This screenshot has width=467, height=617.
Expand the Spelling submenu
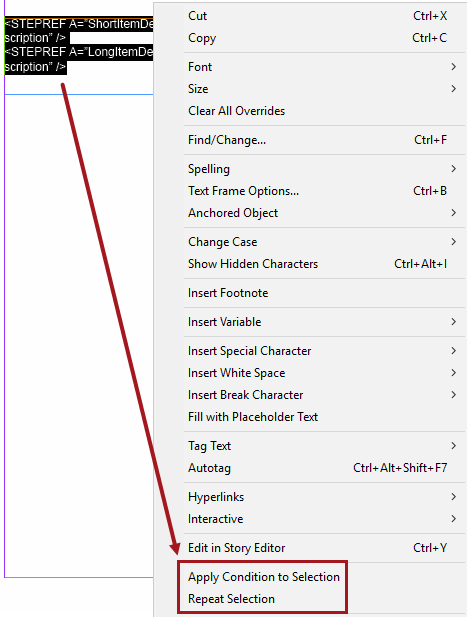click(x=309, y=169)
